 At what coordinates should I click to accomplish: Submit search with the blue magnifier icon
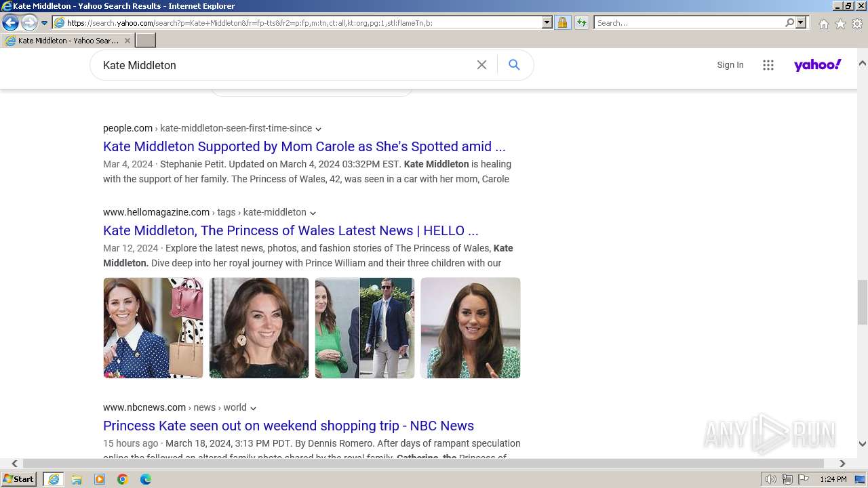pyautogui.click(x=514, y=65)
